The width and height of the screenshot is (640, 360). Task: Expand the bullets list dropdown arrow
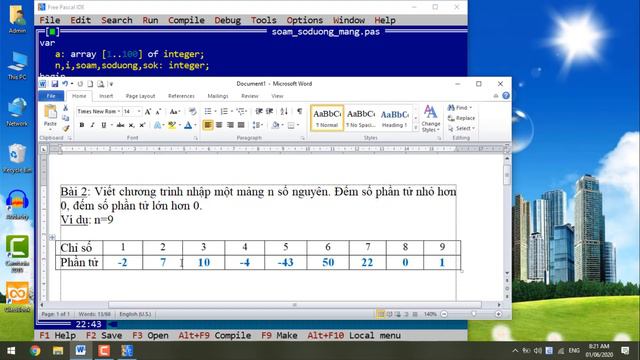click(216, 111)
